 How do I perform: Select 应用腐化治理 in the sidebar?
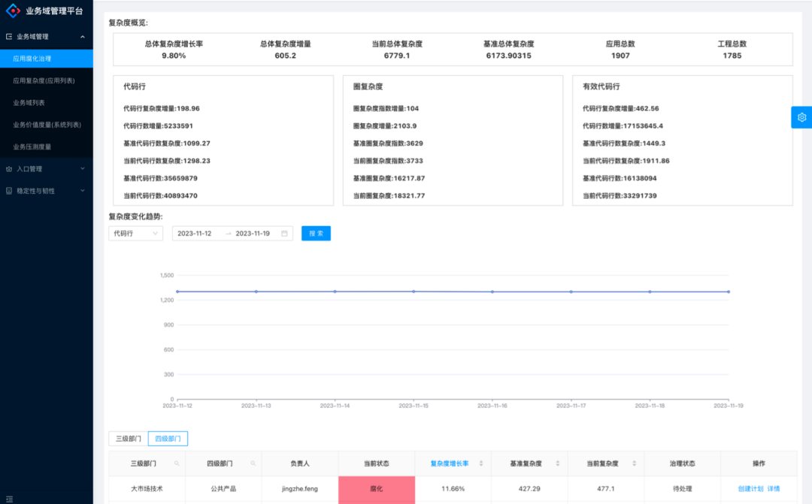[x=47, y=59]
